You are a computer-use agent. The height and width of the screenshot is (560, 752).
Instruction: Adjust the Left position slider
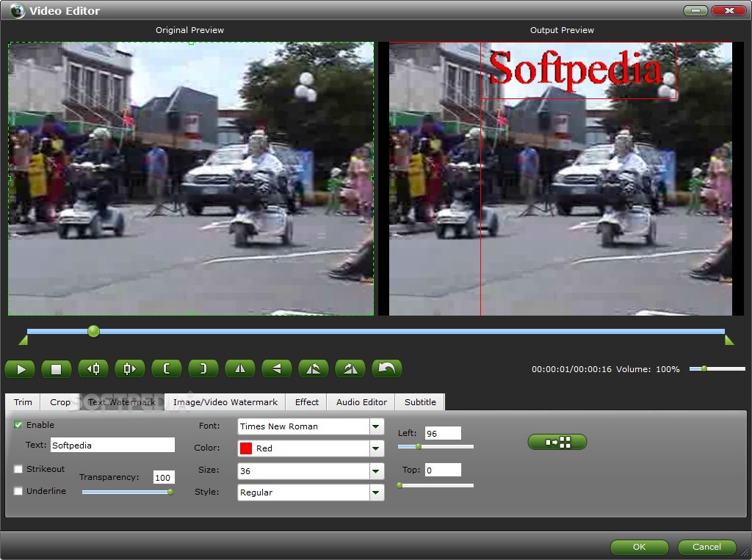pos(435,446)
